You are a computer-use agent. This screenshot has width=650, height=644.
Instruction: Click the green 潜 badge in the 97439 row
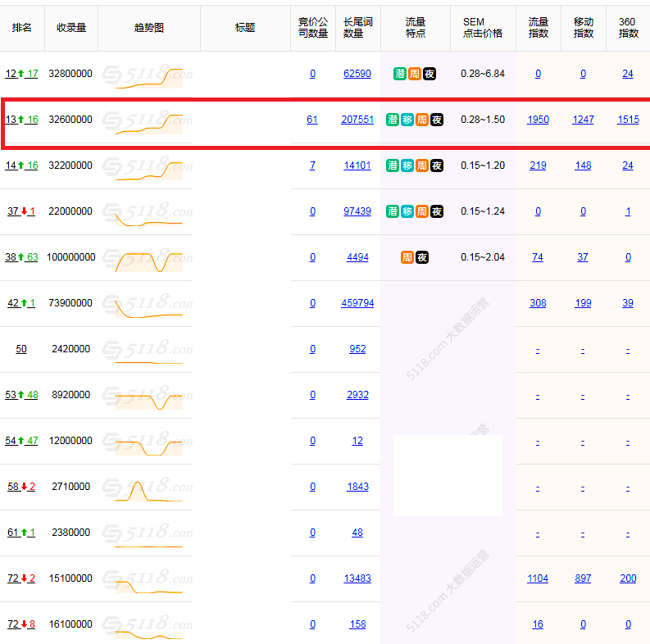pyautogui.click(x=392, y=211)
